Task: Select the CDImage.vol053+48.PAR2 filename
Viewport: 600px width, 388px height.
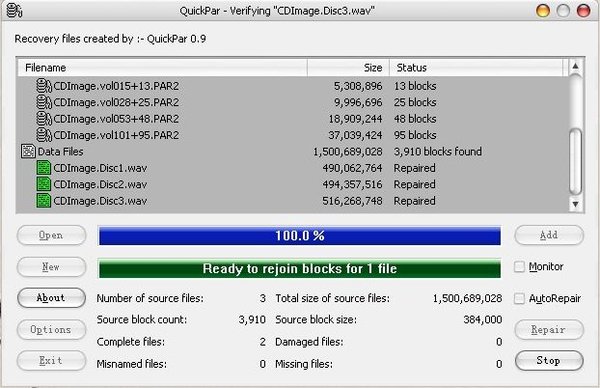Action: (116, 119)
